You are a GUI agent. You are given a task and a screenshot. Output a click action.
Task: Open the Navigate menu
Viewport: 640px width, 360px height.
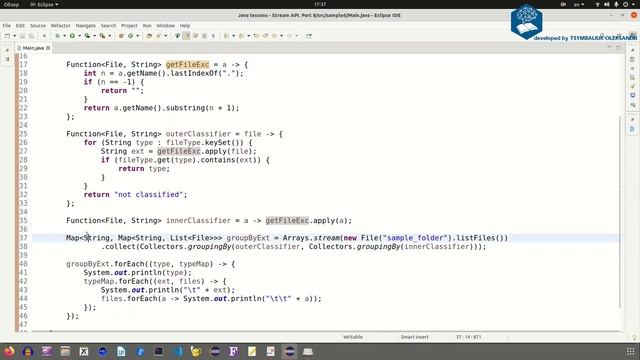[86, 26]
